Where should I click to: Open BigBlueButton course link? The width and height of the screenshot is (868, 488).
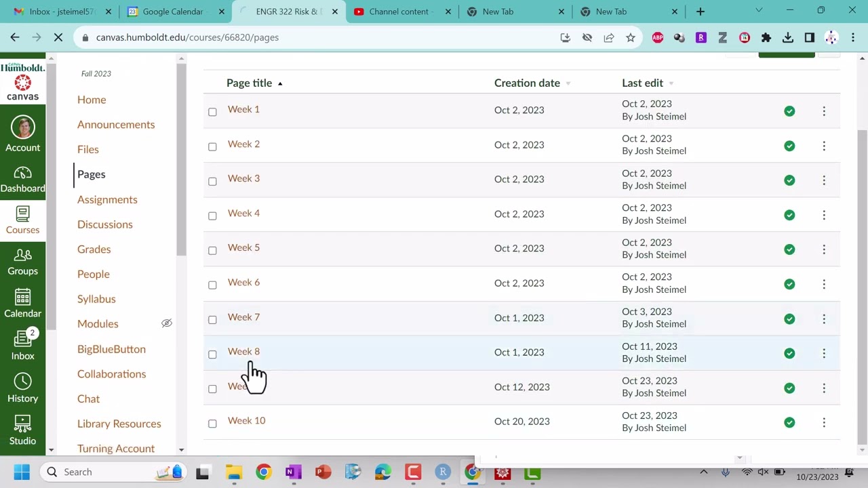[x=111, y=349]
